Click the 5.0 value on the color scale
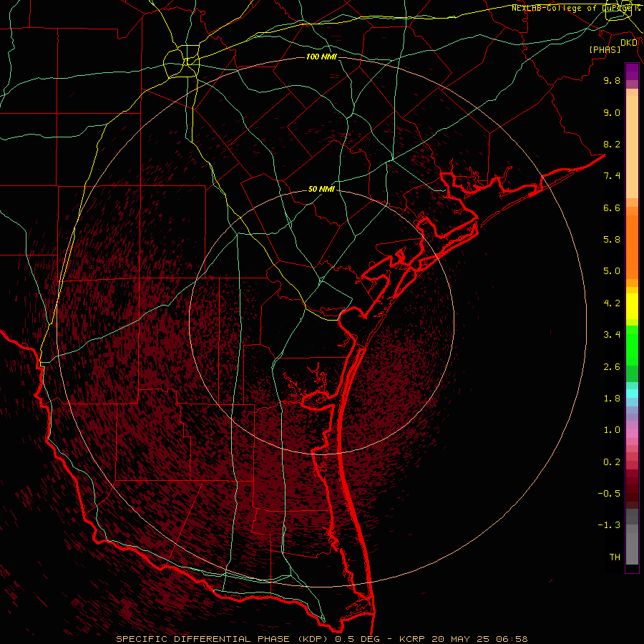644x644 pixels. [612, 271]
